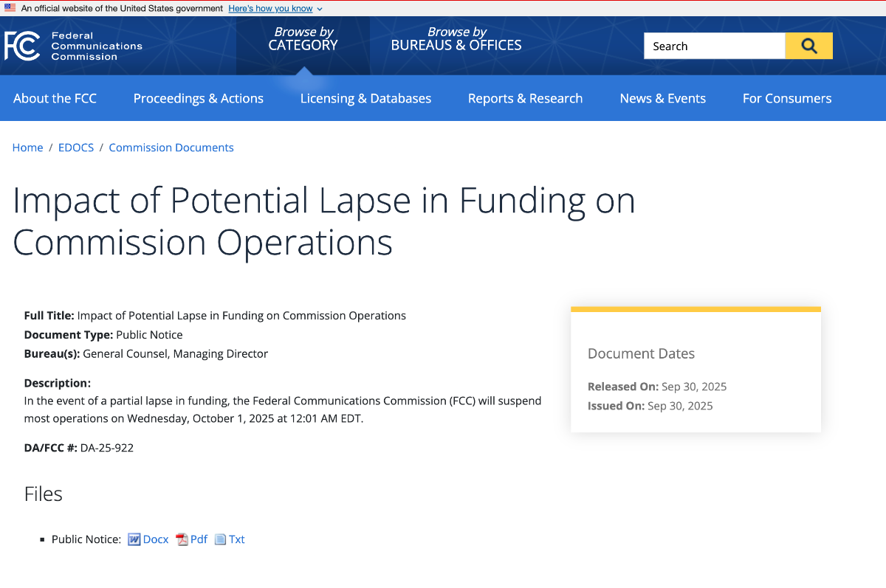
Task: Click the Home breadcrumb link
Action: pos(27,148)
